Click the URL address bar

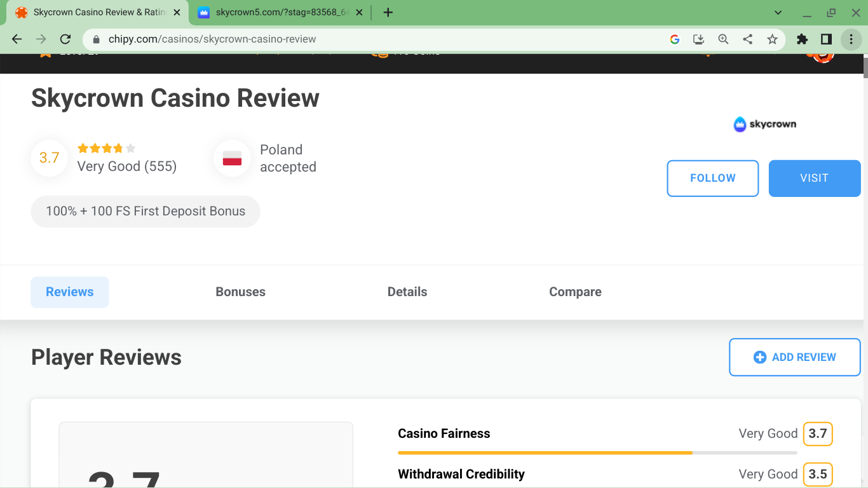pyautogui.click(x=381, y=39)
